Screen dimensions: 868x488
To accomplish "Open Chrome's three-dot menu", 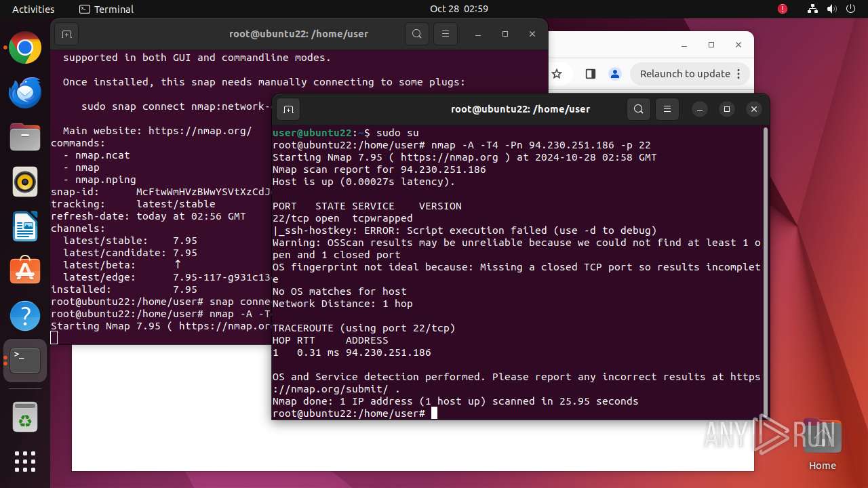I will pyautogui.click(x=740, y=74).
